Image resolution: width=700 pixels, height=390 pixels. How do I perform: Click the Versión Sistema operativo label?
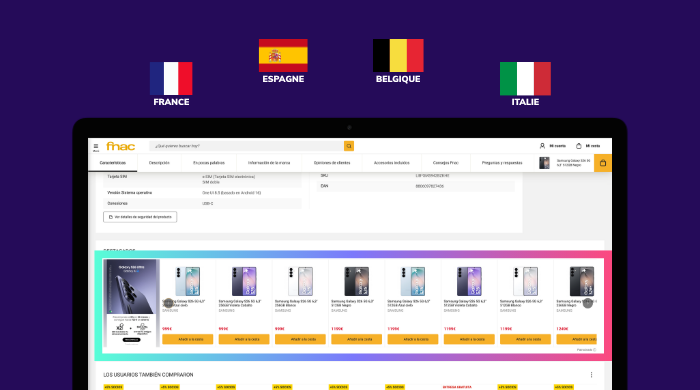tap(129, 193)
